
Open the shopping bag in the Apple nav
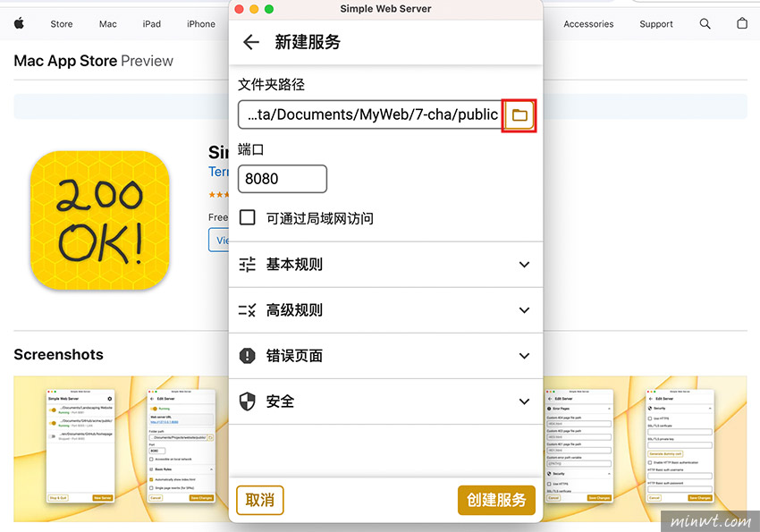742,23
